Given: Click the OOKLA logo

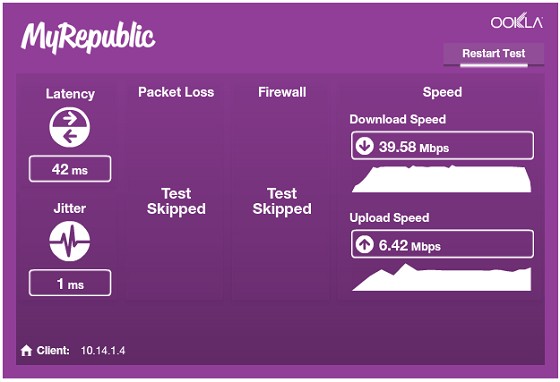Looking at the screenshot, I should pos(516,21).
